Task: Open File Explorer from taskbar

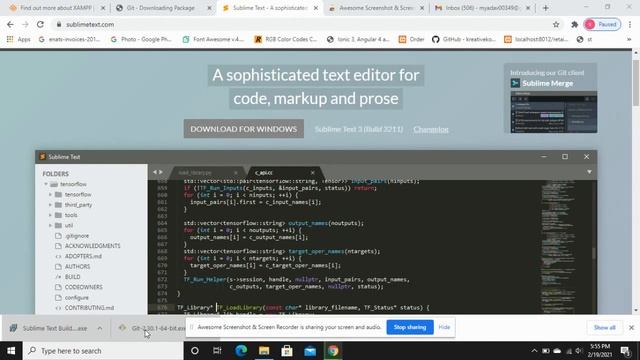Action: coord(264,351)
